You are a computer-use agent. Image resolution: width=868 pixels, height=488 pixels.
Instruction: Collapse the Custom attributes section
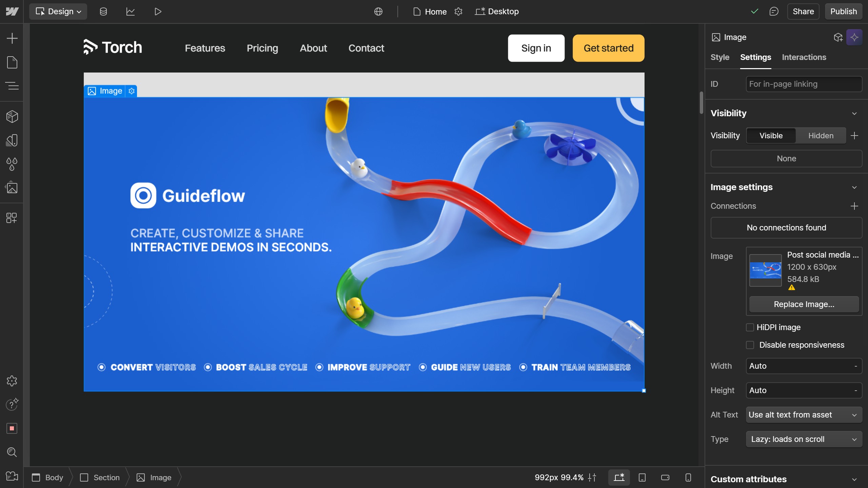854,480
